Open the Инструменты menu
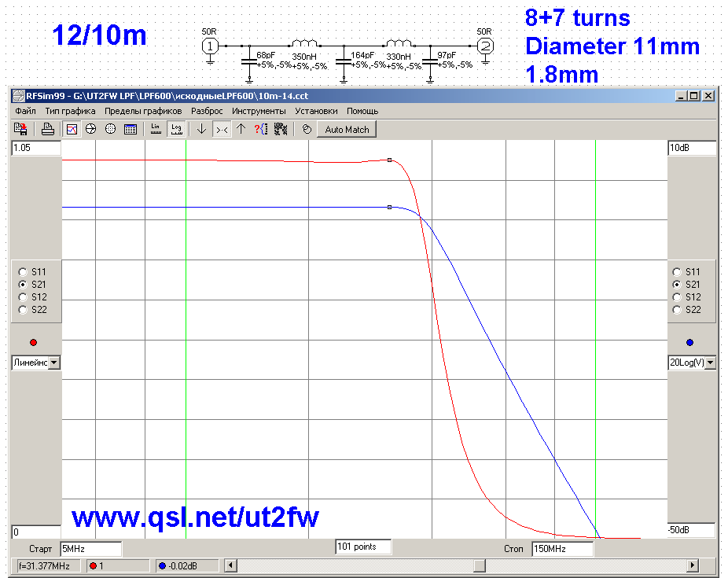This screenshot has height=578, width=728. tap(259, 111)
